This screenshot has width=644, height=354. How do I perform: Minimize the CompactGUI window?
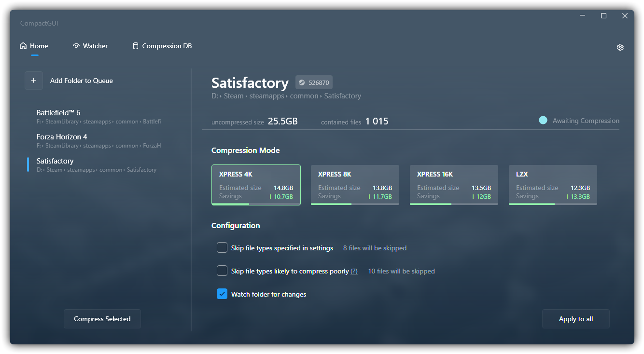582,16
